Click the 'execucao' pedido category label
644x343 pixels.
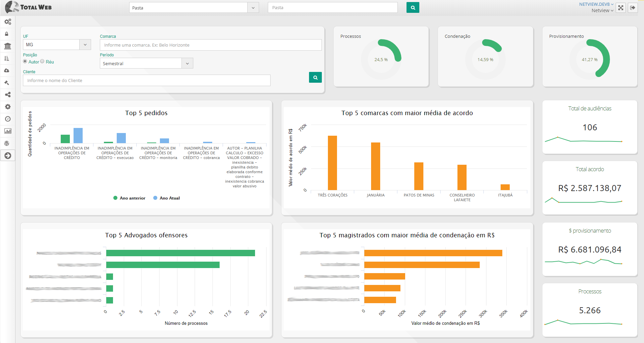pos(115,153)
